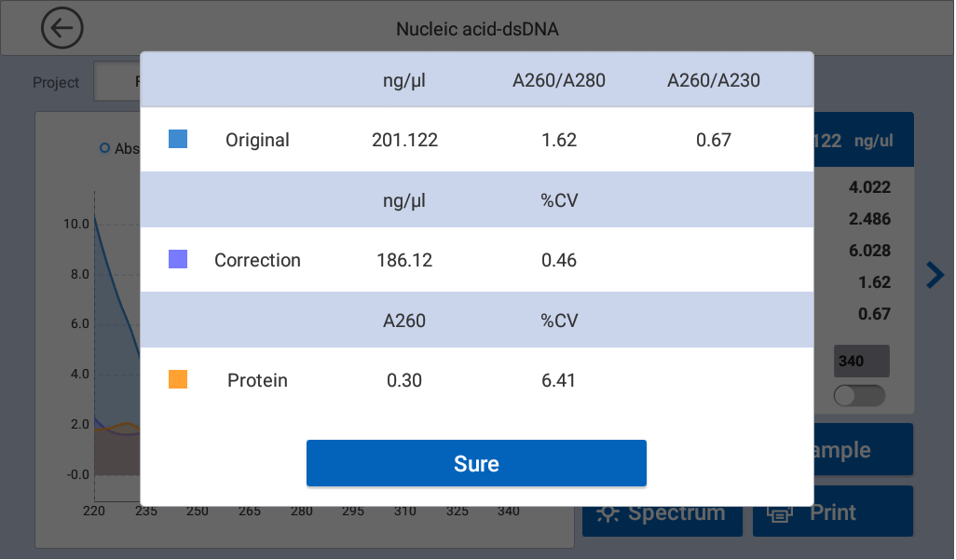The width and height of the screenshot is (956, 560).
Task: Toggle the switch below the 340 field
Action: pyautogui.click(x=859, y=395)
